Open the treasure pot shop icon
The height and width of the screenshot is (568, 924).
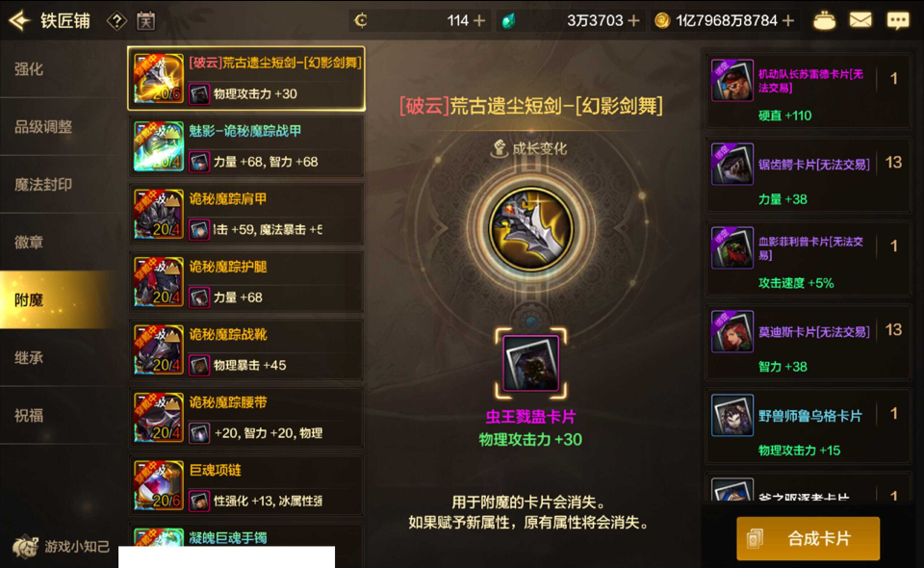[824, 20]
